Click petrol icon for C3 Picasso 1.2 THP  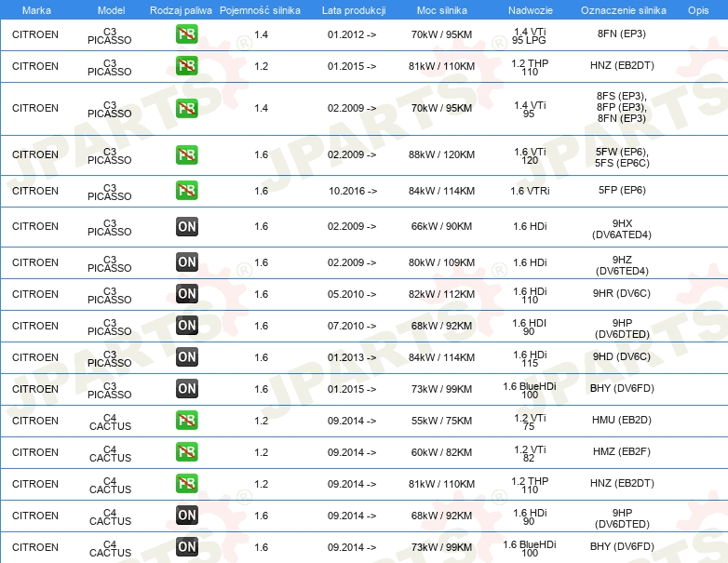click(186, 66)
